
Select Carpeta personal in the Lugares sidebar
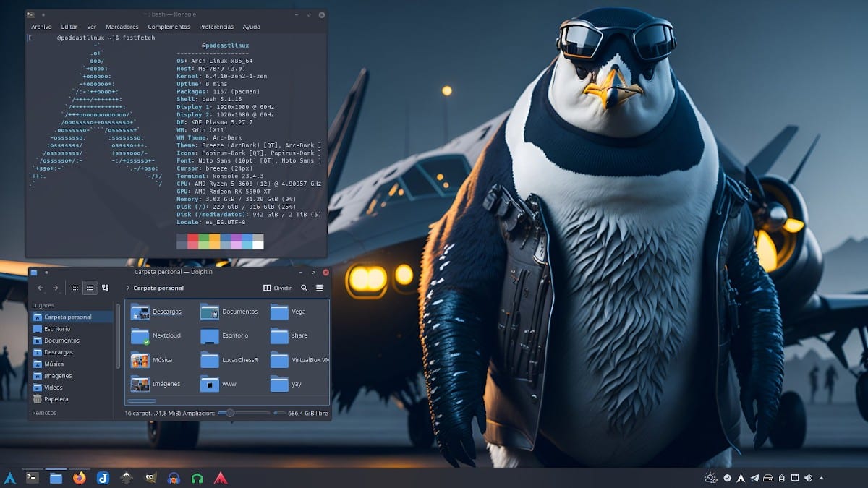click(x=72, y=317)
